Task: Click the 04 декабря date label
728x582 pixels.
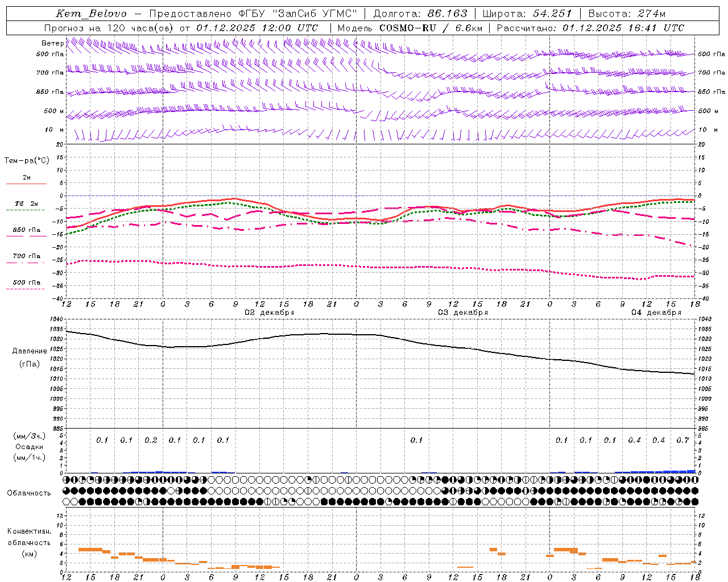Action: click(x=656, y=313)
